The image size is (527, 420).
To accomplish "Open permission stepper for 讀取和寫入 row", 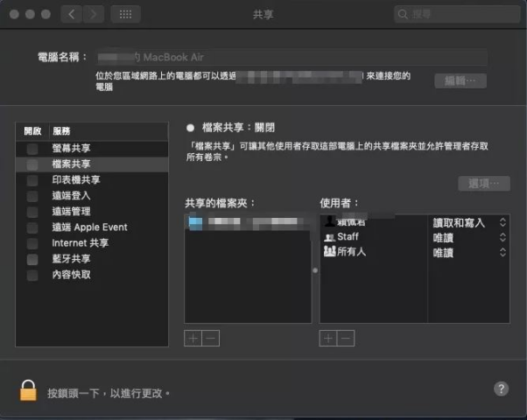I will tap(502, 222).
